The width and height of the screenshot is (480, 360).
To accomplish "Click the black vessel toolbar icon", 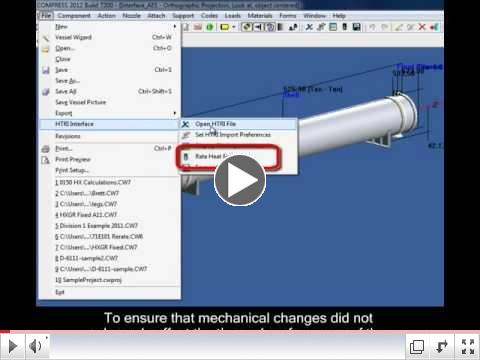I will [345, 27].
